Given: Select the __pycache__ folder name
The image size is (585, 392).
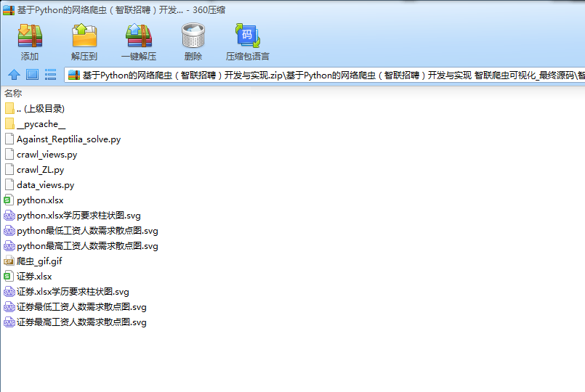Looking at the screenshot, I should (x=41, y=124).
